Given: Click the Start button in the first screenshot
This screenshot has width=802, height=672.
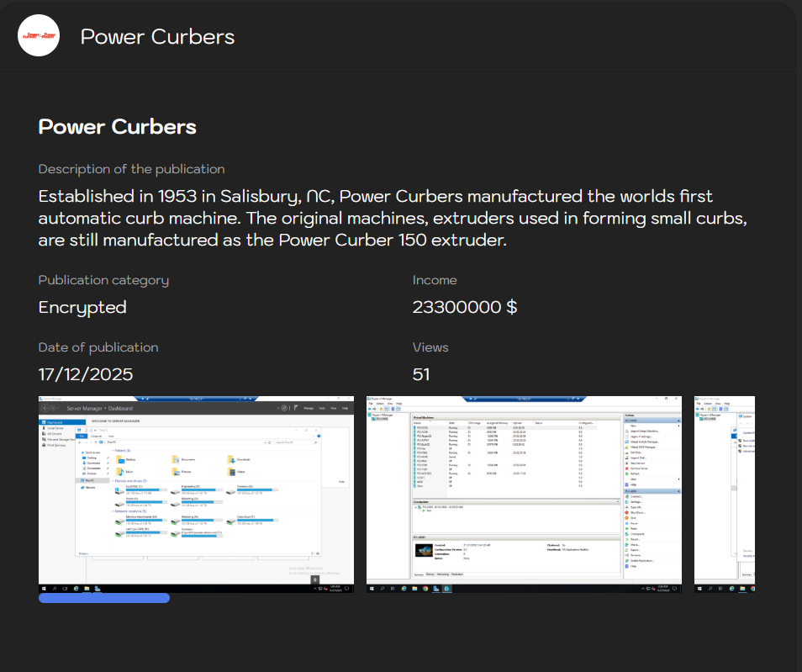Looking at the screenshot, I should click(44, 588).
